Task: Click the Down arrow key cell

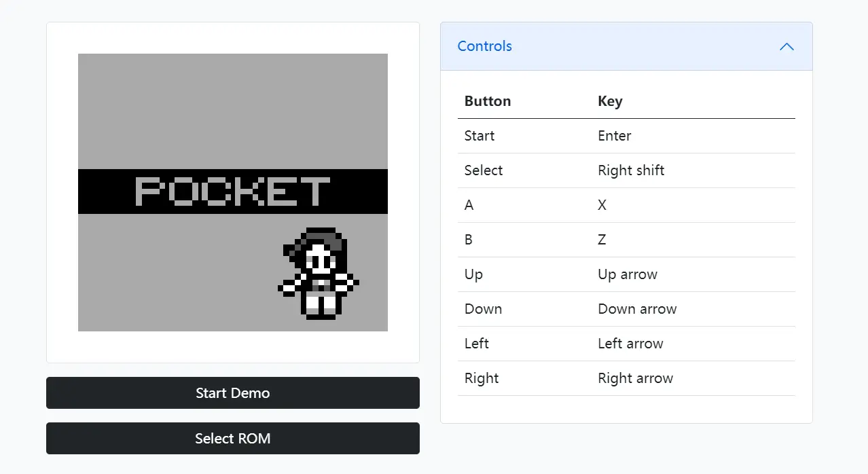Action: click(637, 309)
